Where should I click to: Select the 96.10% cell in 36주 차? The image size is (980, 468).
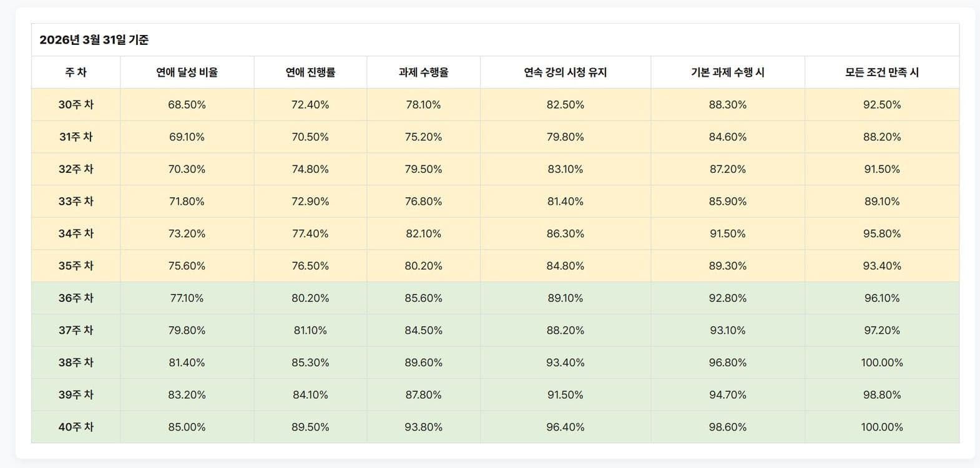click(x=882, y=298)
